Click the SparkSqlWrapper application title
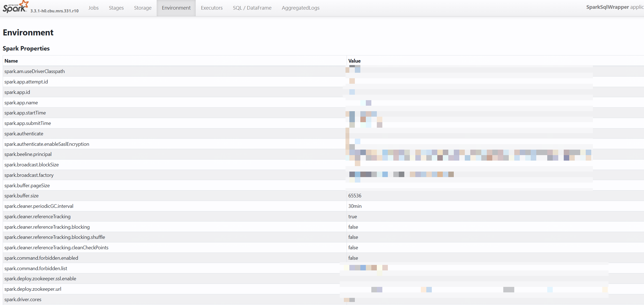644x305 pixels. click(607, 7)
